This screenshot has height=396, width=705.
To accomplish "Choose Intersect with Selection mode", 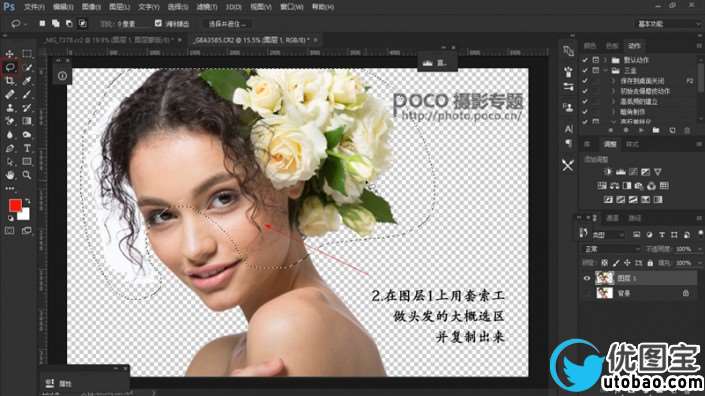I will [x=83, y=23].
